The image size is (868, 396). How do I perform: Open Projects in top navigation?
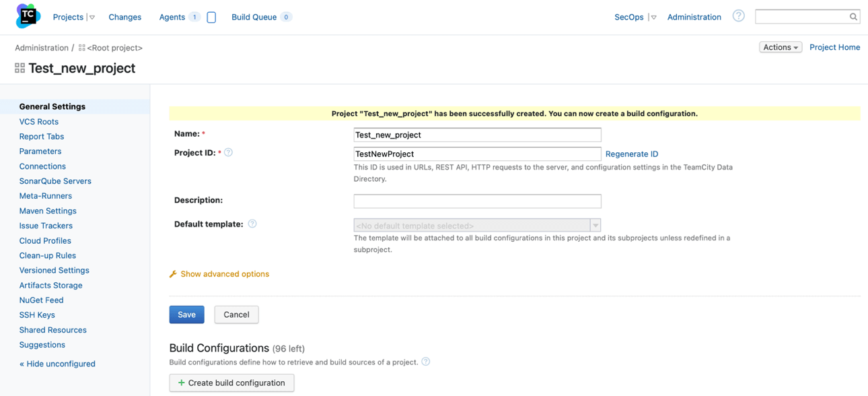tap(68, 17)
